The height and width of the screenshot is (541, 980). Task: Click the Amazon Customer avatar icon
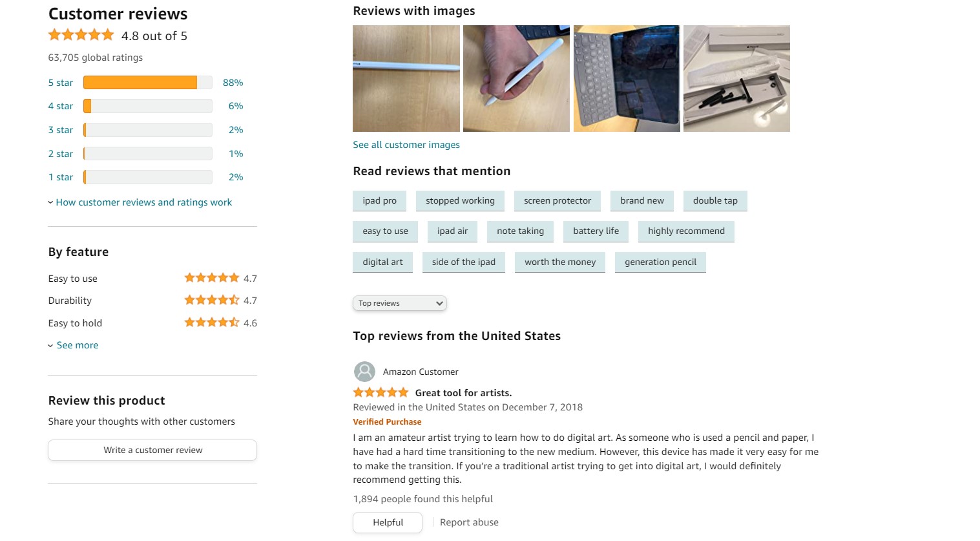coord(364,372)
